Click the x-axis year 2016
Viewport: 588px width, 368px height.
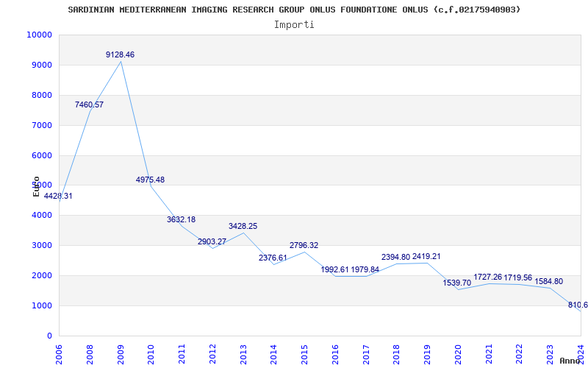pos(335,354)
